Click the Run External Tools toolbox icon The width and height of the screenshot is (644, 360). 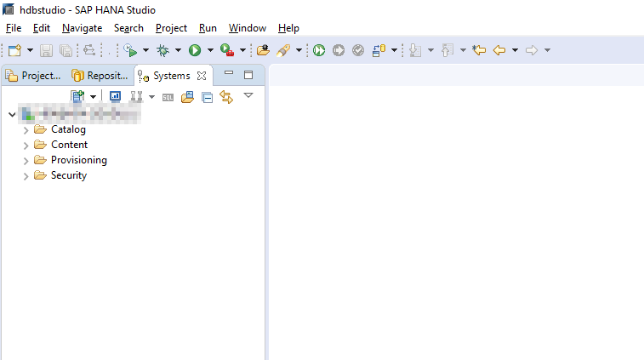[227, 50]
